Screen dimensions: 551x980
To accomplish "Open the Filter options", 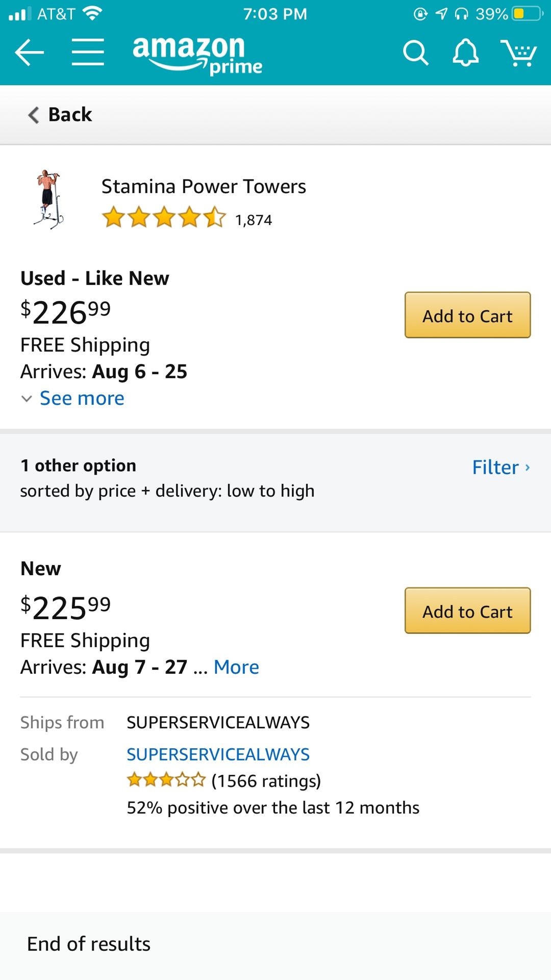I will pyautogui.click(x=500, y=467).
